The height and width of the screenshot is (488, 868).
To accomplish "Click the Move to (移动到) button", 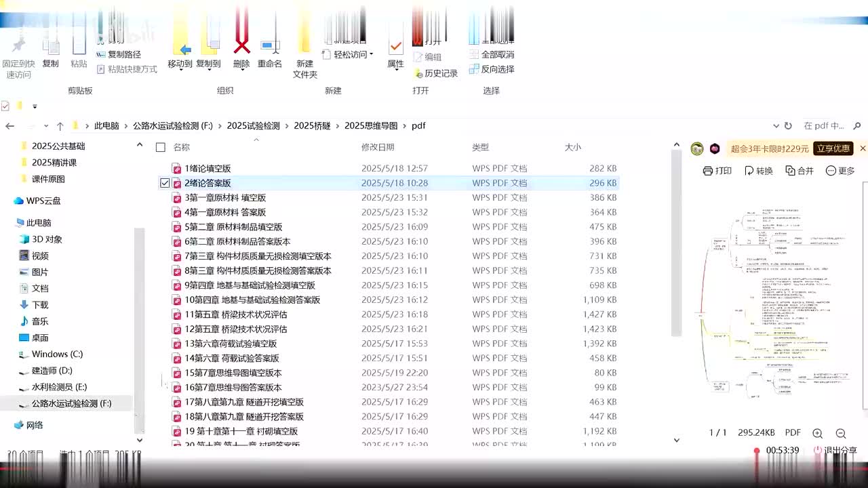I will tap(180, 54).
